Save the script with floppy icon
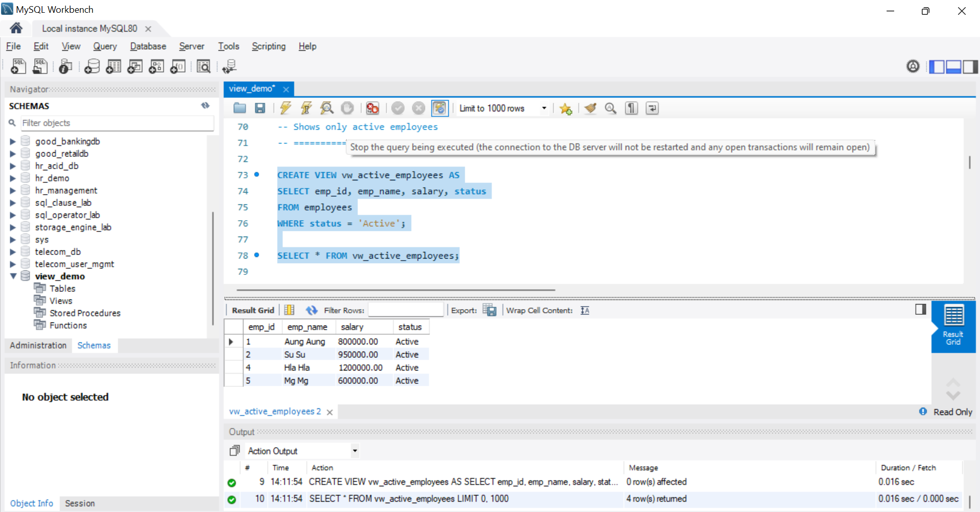Viewport: 980px width, 512px height. (x=260, y=108)
